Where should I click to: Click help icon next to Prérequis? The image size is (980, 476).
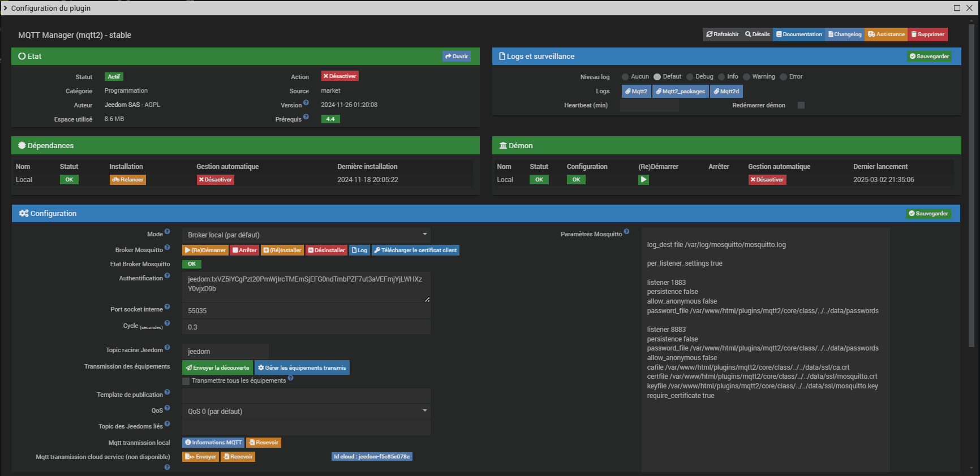[306, 117]
